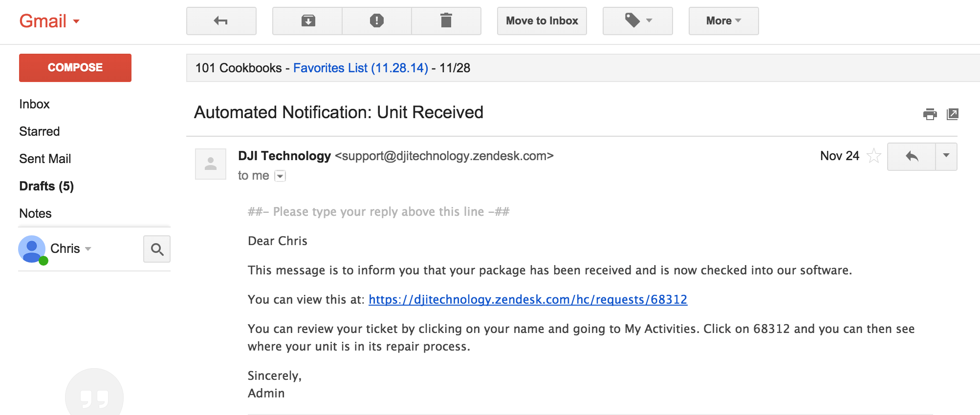Viewport: 980px width, 415px height.
Task: Delete the email with trash icon
Action: (x=446, y=21)
